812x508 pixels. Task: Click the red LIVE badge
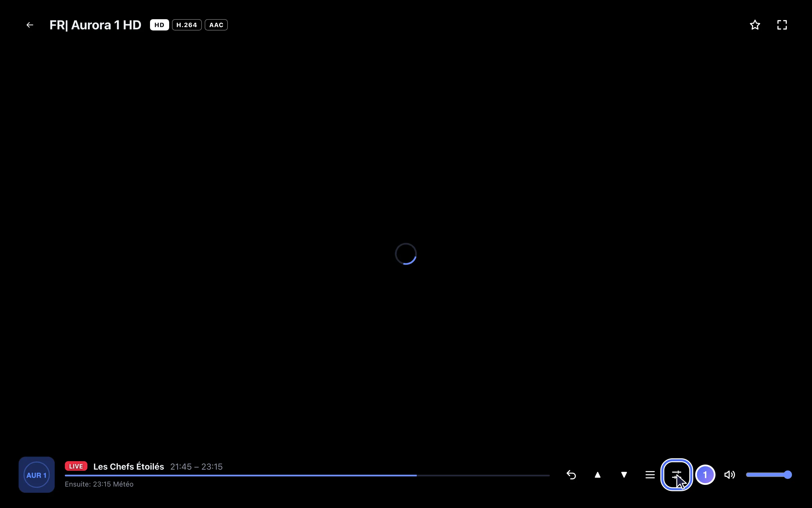76,466
